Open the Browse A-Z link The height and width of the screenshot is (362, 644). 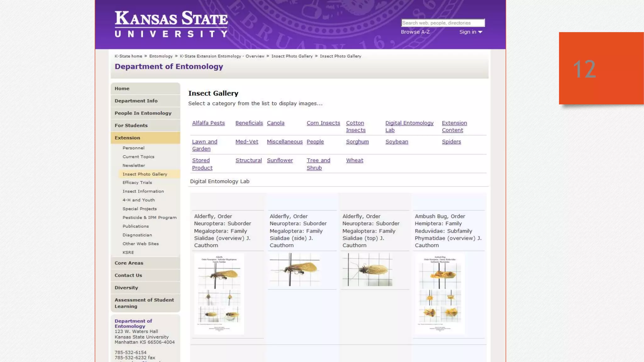point(415,32)
